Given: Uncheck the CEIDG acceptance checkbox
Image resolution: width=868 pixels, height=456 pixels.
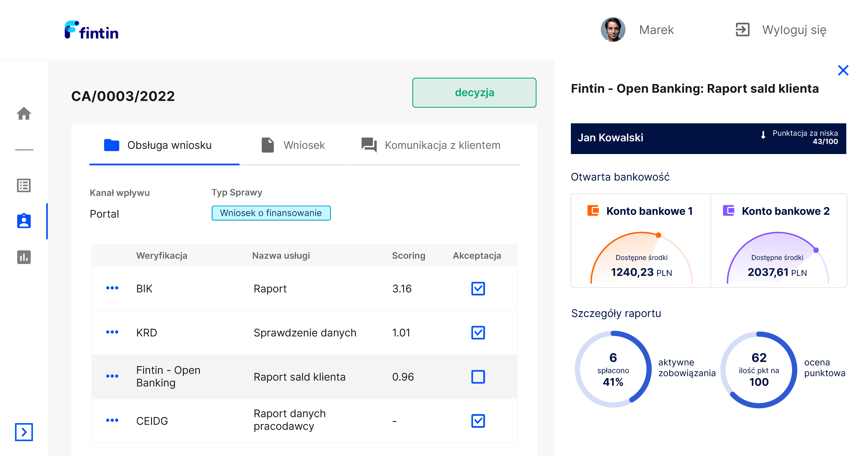Looking at the screenshot, I should 478,421.
